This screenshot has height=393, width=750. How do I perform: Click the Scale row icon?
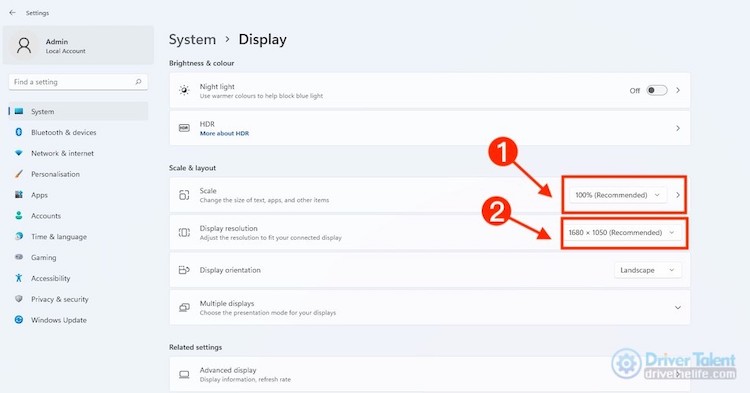click(184, 195)
